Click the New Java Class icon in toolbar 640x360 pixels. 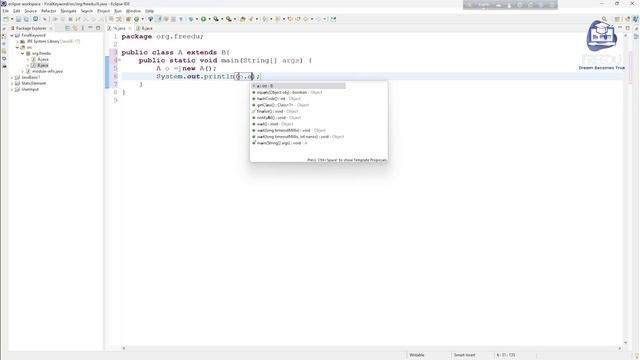pyautogui.click(x=137, y=19)
